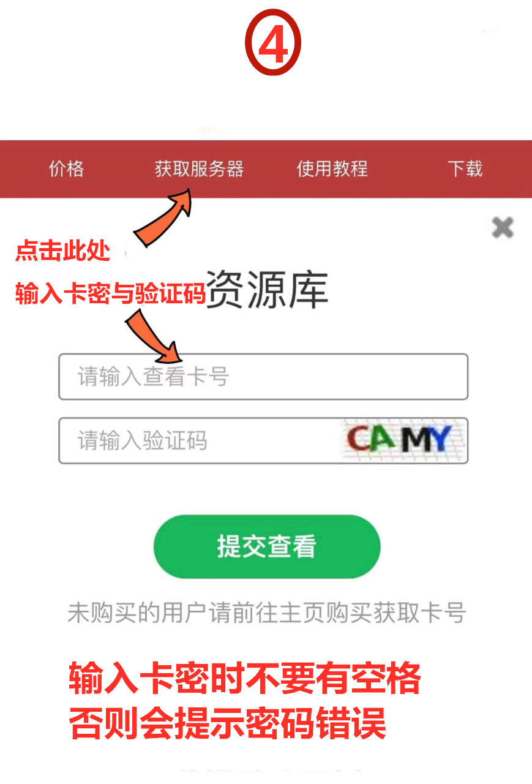Click the orange arrow pointing to 获取服务器
This screenshot has width=532, height=784.
163,217
